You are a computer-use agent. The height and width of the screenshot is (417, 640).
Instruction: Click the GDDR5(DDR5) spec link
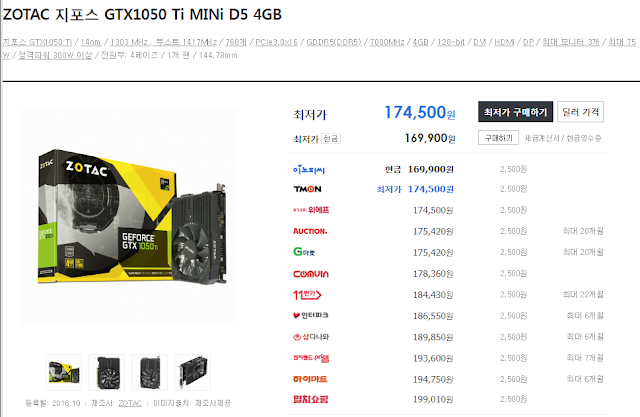coord(334,42)
